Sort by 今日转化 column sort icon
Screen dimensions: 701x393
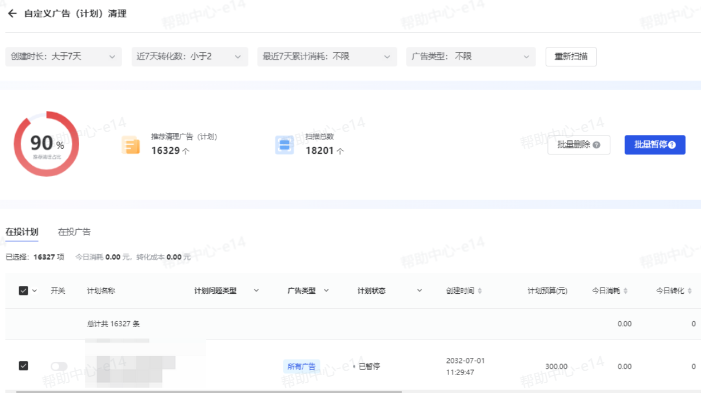point(690,291)
